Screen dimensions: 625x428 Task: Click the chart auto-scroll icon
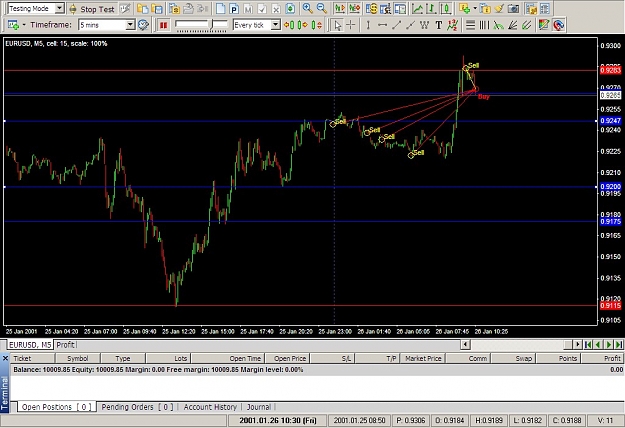[354, 8]
